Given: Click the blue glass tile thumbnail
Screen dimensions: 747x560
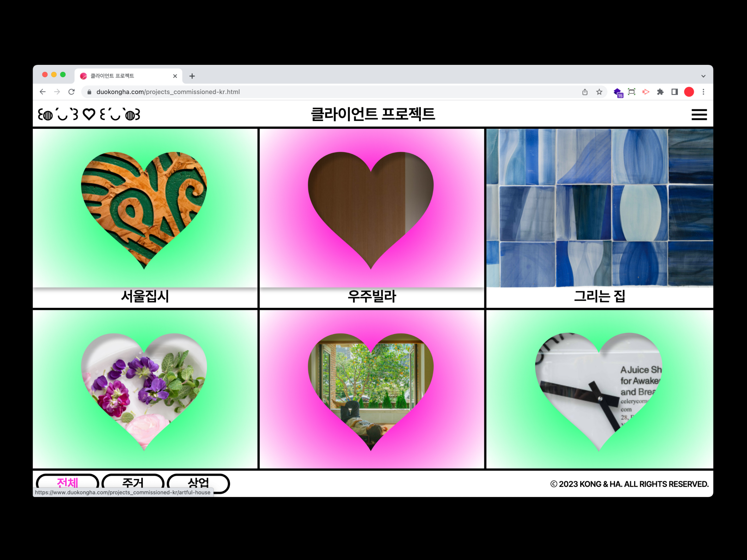Looking at the screenshot, I should (599, 208).
